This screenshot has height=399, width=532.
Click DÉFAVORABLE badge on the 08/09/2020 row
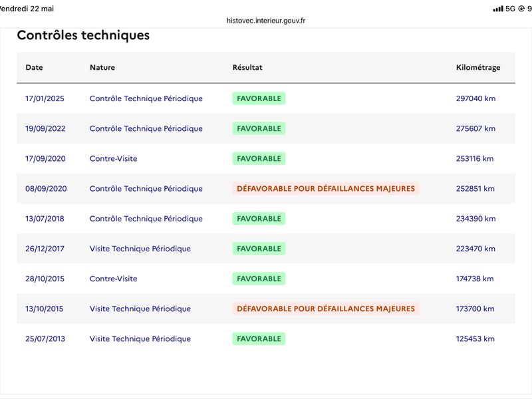tap(326, 189)
